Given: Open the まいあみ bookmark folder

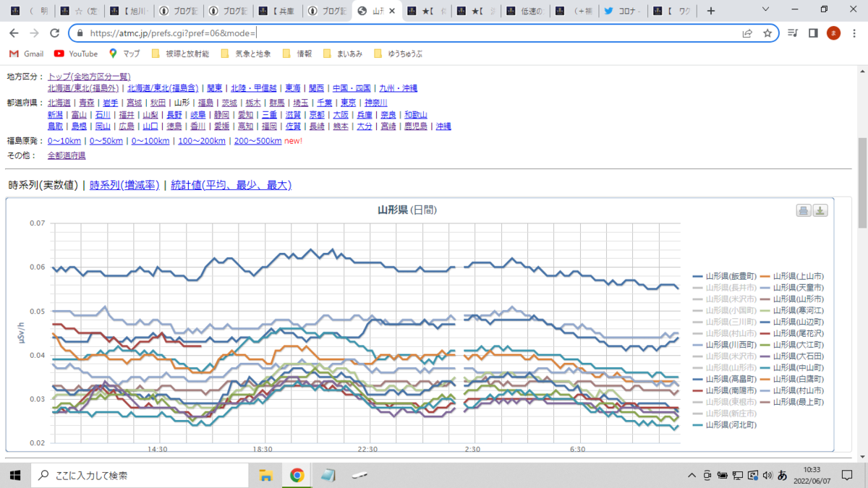Looking at the screenshot, I should [x=343, y=53].
